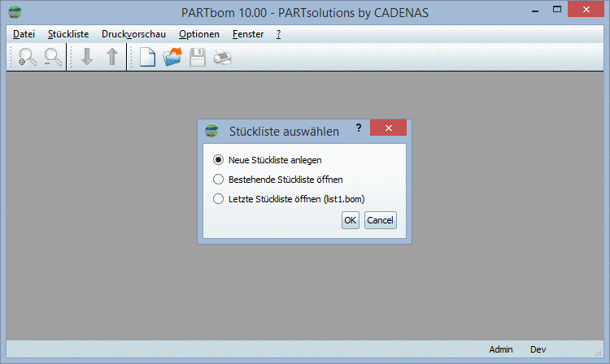
Task: Click the printer toolbar icon
Action: (222, 58)
